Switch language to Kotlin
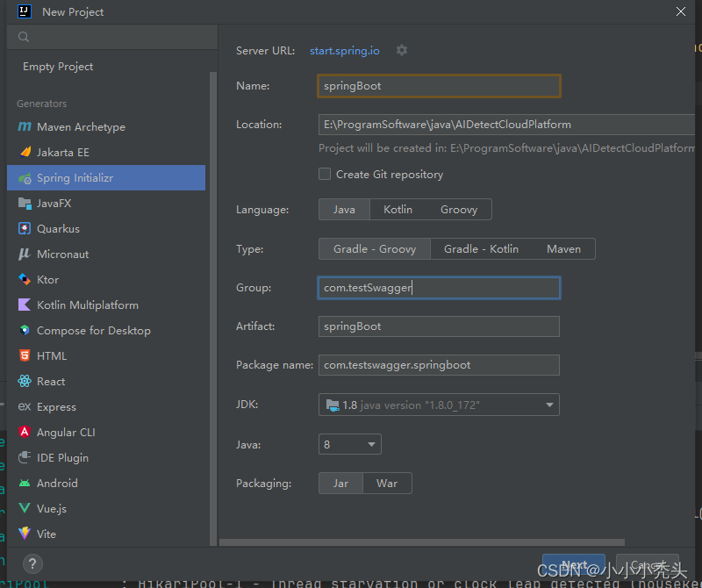Image resolution: width=702 pixels, height=588 pixels. (398, 209)
